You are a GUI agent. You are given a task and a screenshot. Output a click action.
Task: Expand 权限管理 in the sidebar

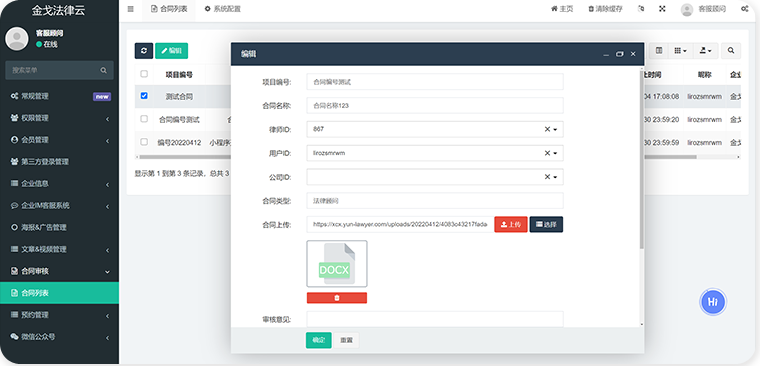click(59, 118)
